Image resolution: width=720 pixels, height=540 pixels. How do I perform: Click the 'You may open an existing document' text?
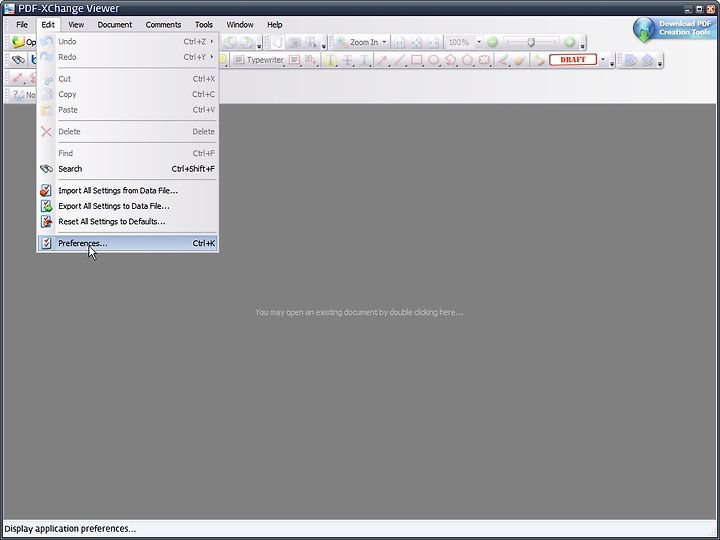[359, 312]
